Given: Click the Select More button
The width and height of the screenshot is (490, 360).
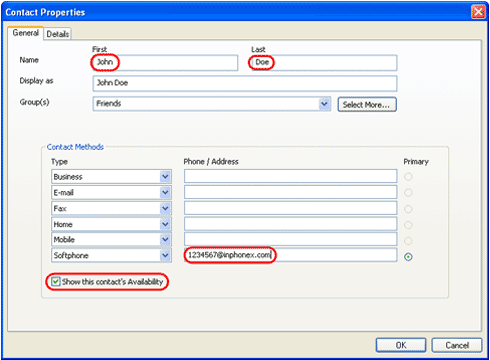Looking at the screenshot, I should pos(367,104).
